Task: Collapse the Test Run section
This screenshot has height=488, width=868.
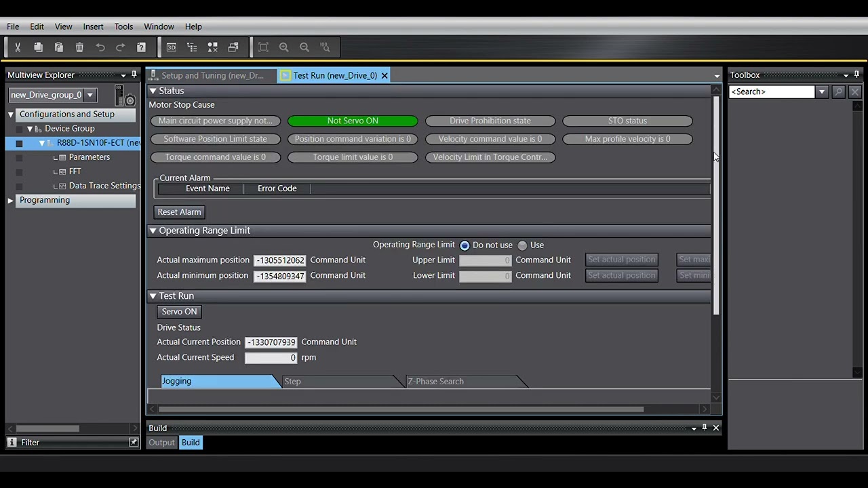Action: coord(153,296)
